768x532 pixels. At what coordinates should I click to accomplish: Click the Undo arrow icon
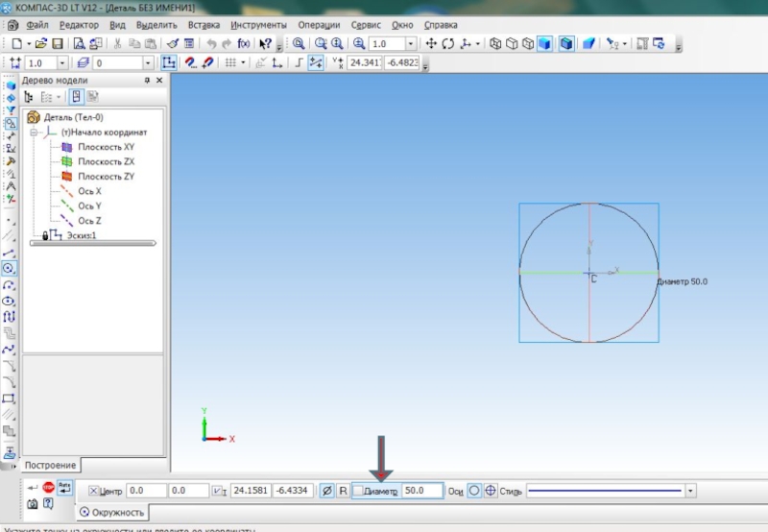click(211, 43)
